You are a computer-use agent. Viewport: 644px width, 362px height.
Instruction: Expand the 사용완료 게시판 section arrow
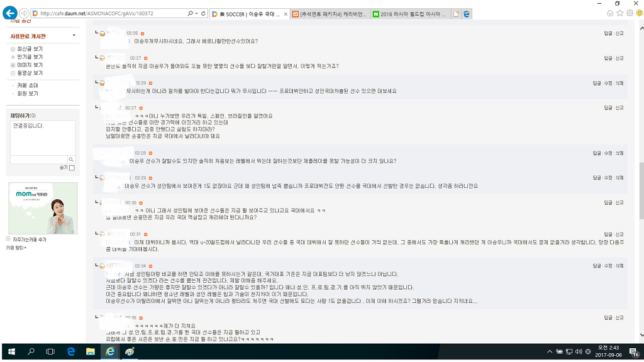(x=74, y=36)
